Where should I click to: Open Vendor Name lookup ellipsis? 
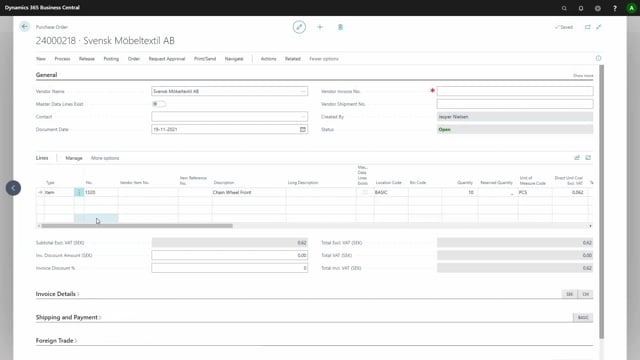(x=303, y=91)
